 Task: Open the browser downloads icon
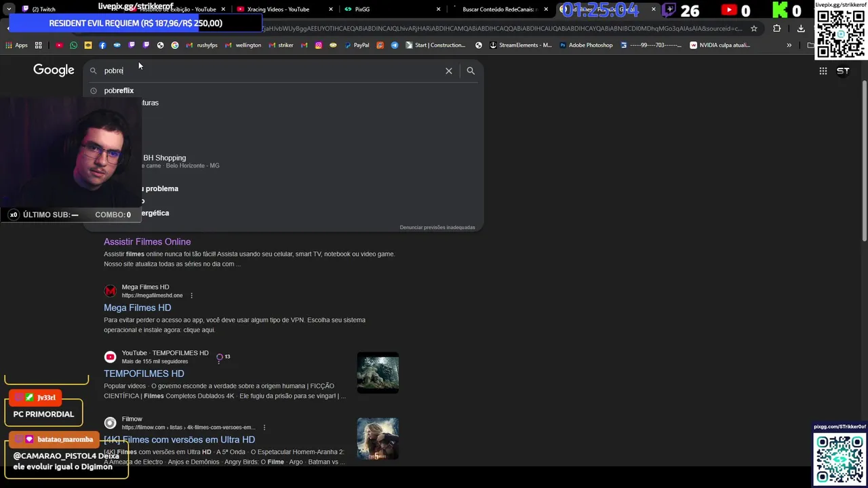click(x=801, y=28)
